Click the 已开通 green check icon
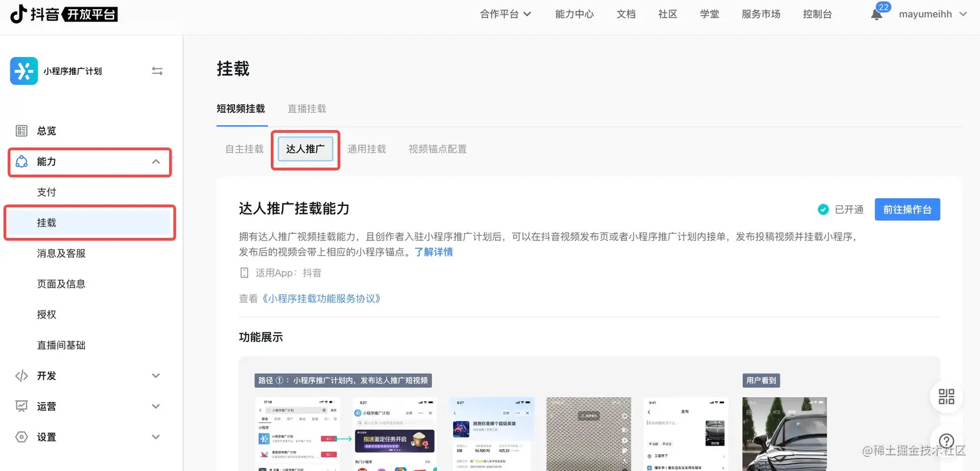Screen dimensions: 980x471 (x=823, y=209)
